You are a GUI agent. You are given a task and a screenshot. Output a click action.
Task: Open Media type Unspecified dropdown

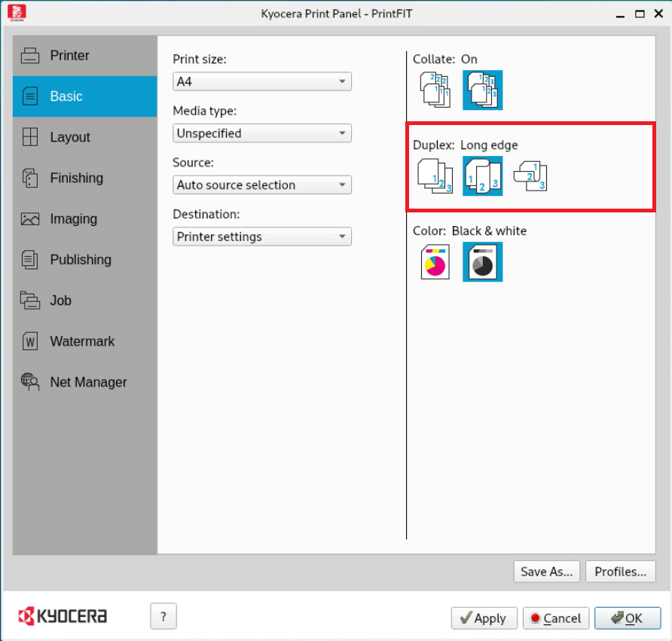(x=262, y=133)
